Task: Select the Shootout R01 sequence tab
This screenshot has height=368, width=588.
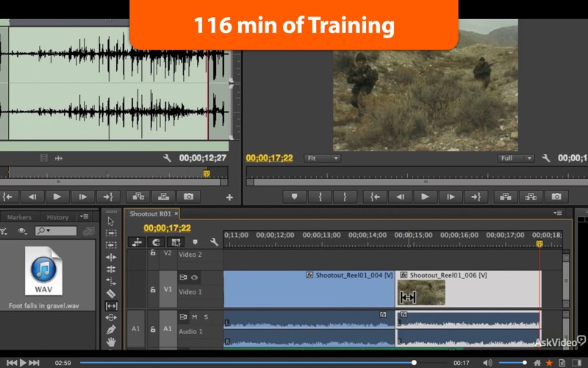Action: [150, 213]
